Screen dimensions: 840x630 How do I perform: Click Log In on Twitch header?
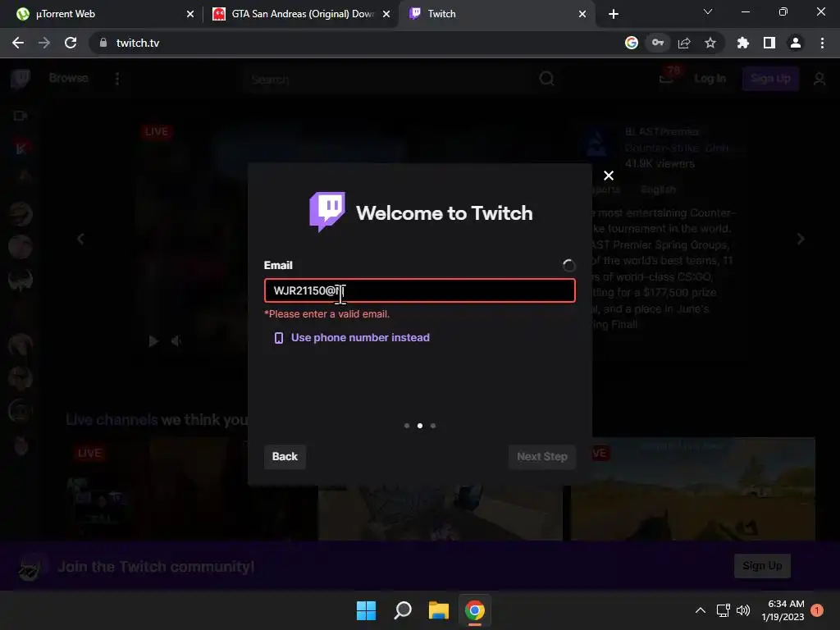click(710, 78)
